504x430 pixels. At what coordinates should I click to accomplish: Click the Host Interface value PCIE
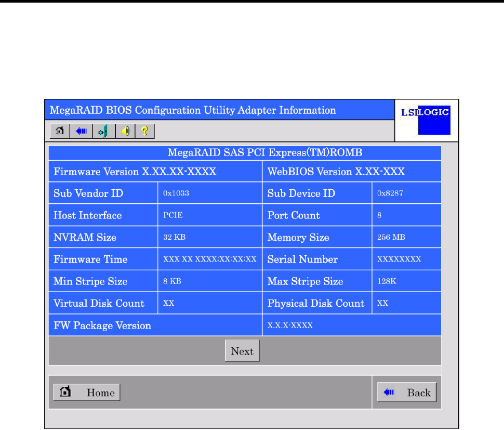[173, 215]
